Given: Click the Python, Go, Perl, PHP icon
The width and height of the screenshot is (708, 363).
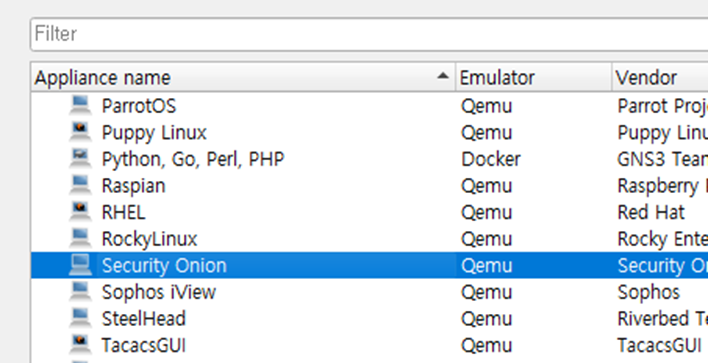Looking at the screenshot, I should tap(80, 159).
